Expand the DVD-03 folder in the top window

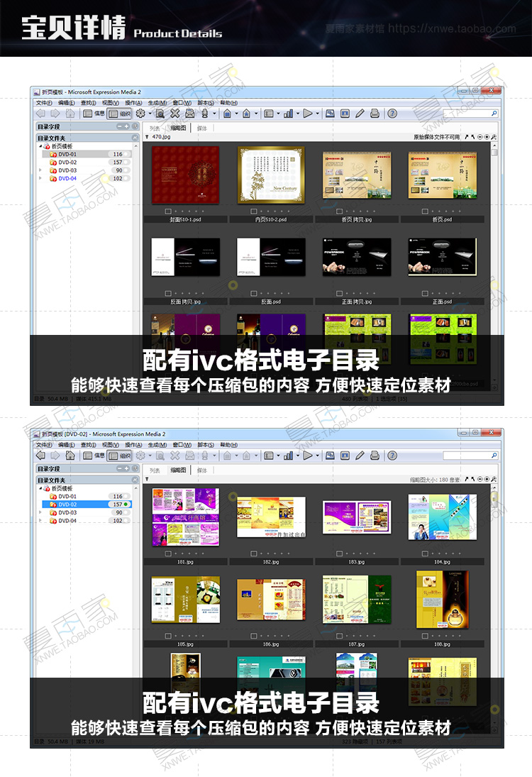coord(40,170)
